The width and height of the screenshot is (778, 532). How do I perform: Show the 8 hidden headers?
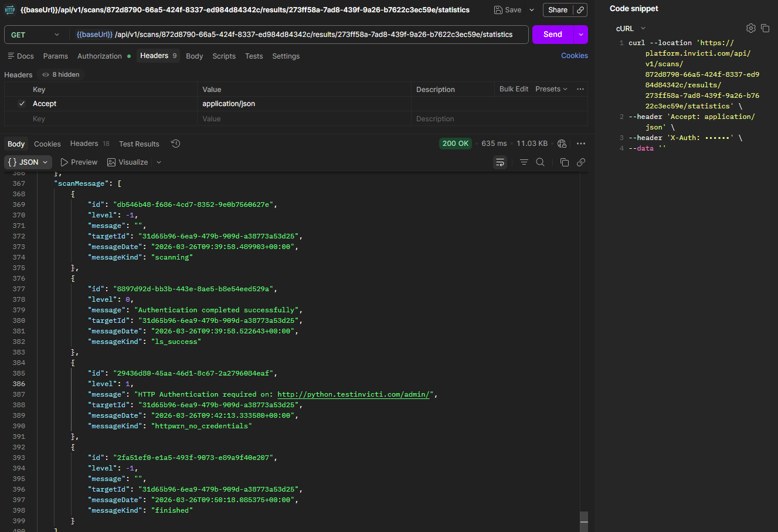(x=61, y=74)
